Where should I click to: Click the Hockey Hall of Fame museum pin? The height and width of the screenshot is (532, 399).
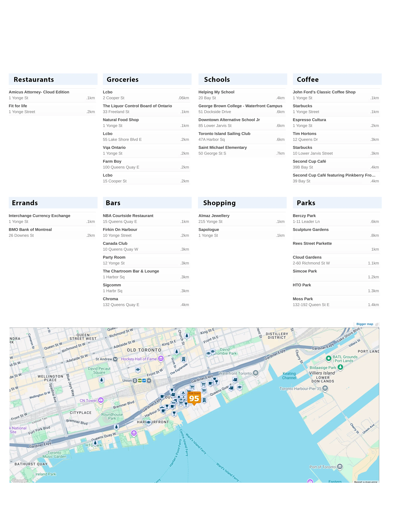pos(161,359)
